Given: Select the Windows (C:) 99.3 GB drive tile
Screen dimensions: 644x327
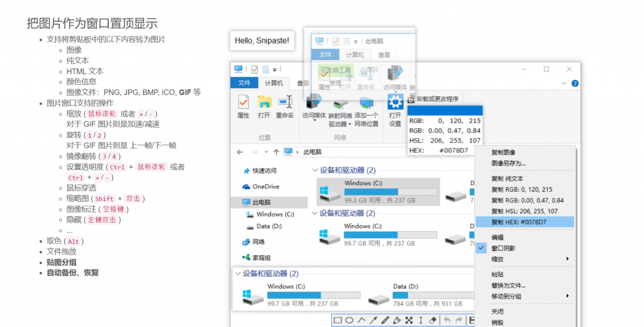Looking at the screenshot, I should (x=378, y=192).
